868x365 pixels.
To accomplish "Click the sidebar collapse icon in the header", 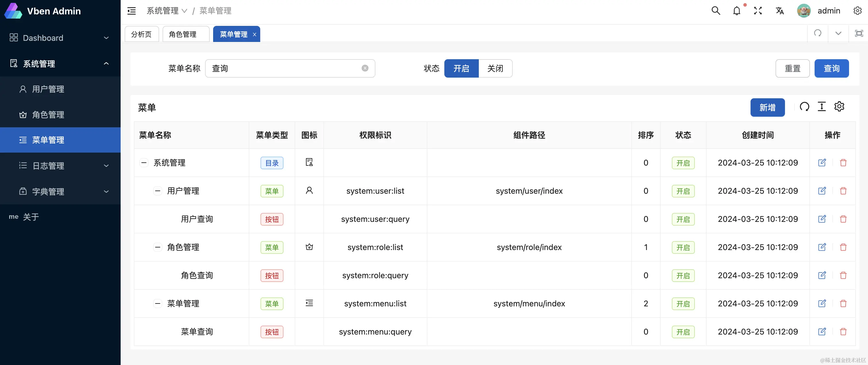I will (x=132, y=11).
